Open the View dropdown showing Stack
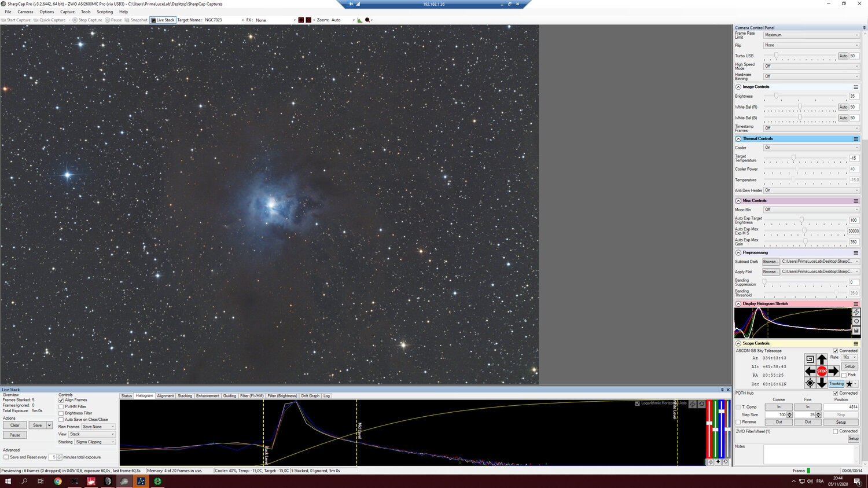This screenshot has height=488, width=868. coord(92,434)
